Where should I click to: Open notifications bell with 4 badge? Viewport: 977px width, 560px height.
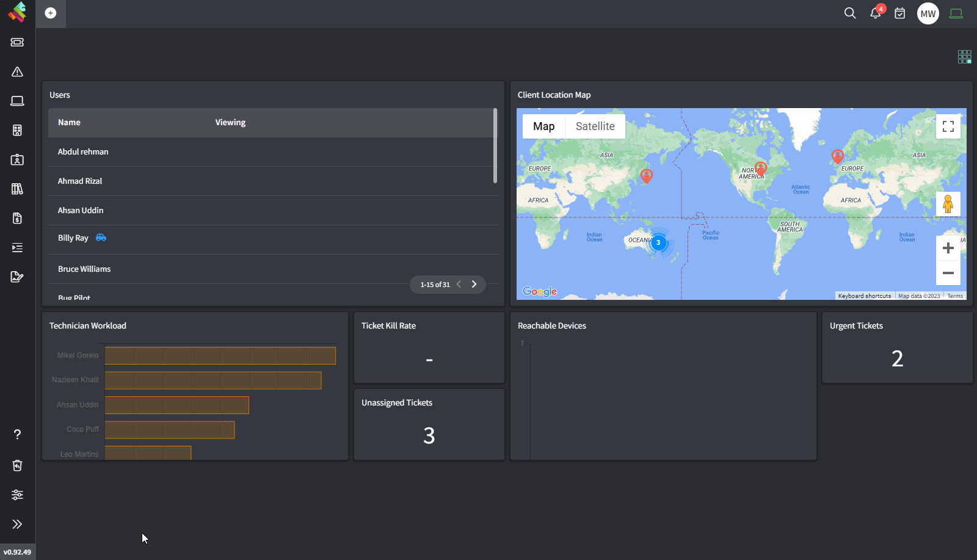pos(876,12)
